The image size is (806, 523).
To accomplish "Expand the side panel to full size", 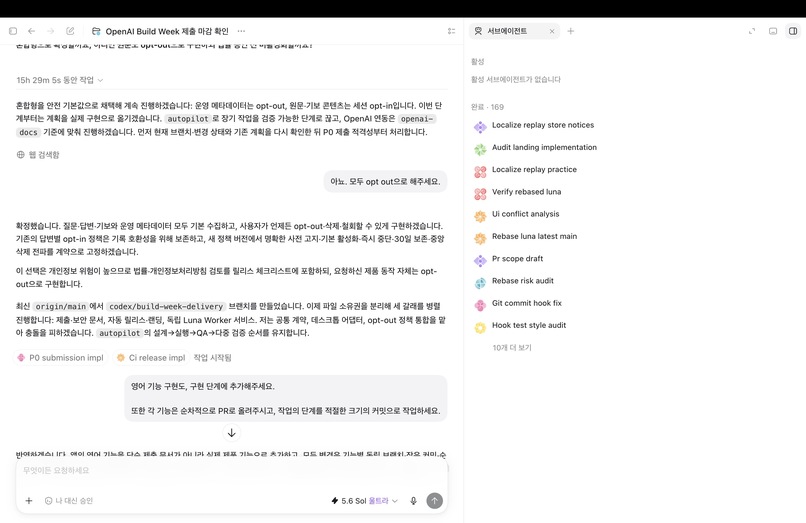I will 752,31.
